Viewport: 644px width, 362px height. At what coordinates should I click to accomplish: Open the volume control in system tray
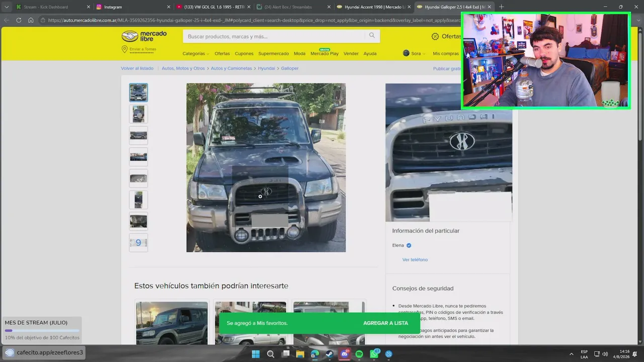605,354
